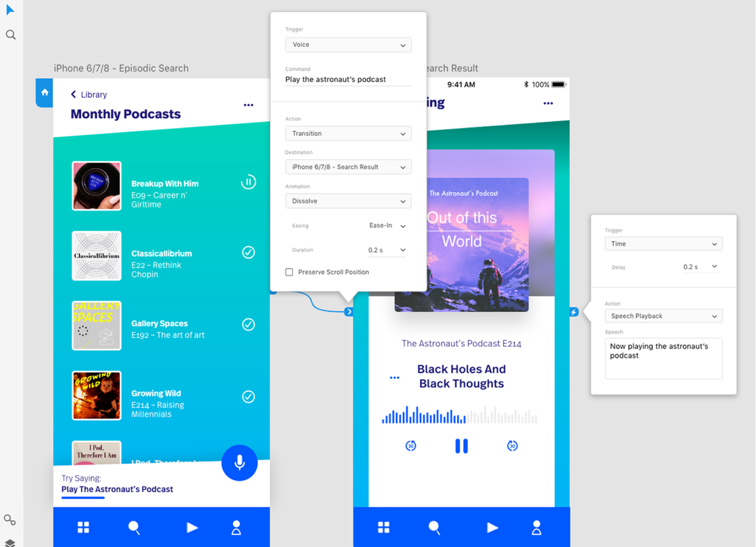Open the Animation type dropdown
This screenshot has width=756, height=547.
[x=347, y=201]
